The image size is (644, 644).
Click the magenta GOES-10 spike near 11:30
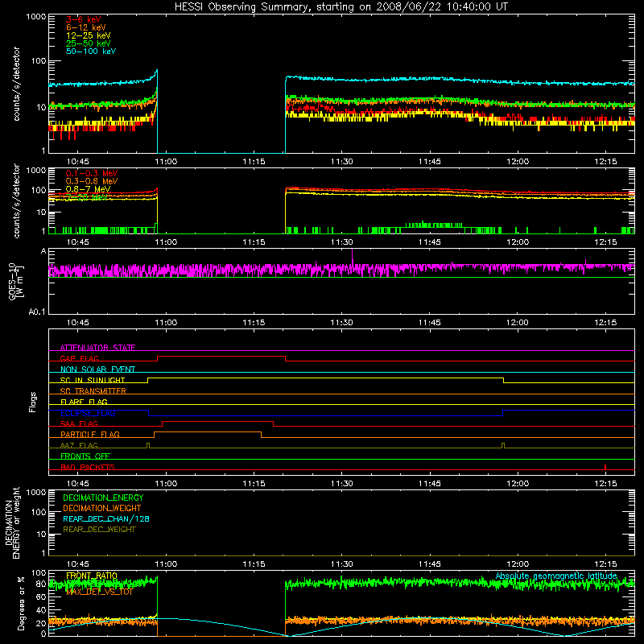[352, 257]
